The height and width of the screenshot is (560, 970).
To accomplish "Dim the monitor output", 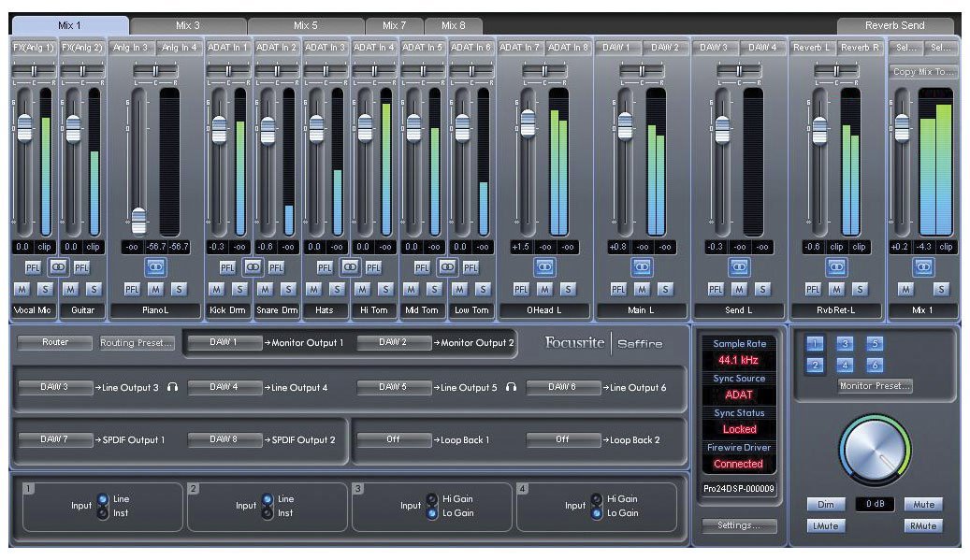I will coord(825,504).
